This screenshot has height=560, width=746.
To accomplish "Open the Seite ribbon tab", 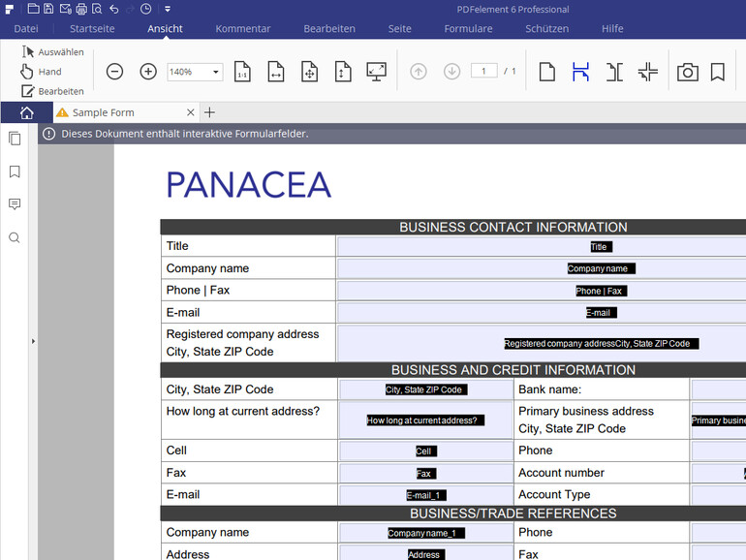I will (x=399, y=28).
